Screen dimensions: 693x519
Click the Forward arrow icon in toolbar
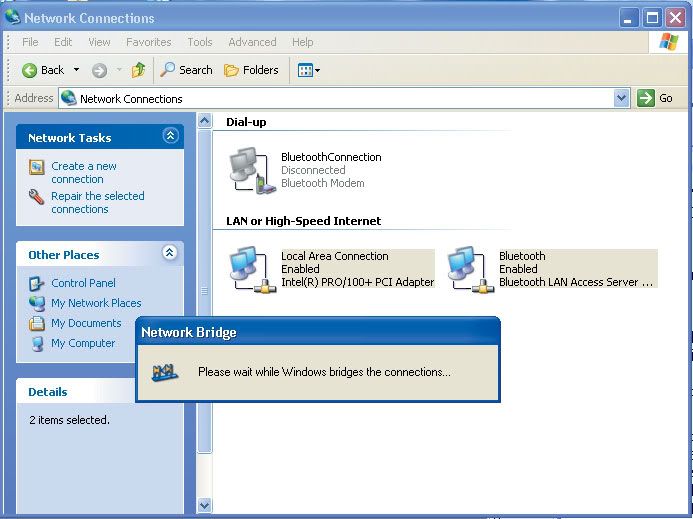pos(99,70)
